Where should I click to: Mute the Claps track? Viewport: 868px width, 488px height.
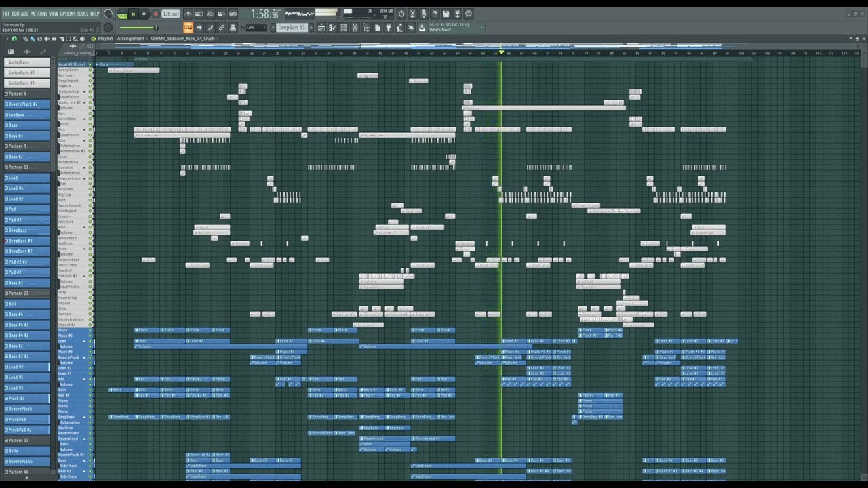tap(90, 157)
